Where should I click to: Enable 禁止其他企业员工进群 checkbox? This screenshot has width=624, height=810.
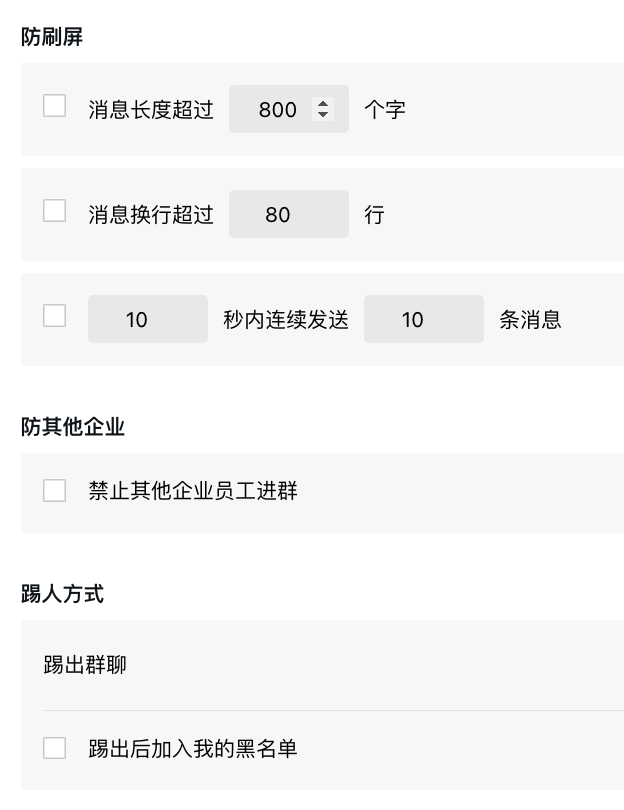point(55,490)
